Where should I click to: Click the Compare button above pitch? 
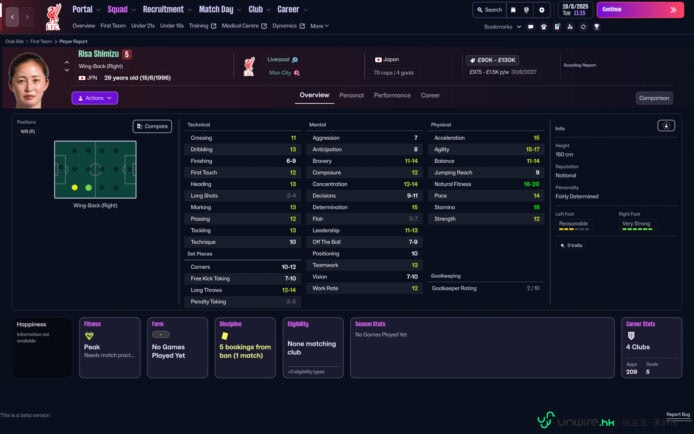pyautogui.click(x=152, y=127)
